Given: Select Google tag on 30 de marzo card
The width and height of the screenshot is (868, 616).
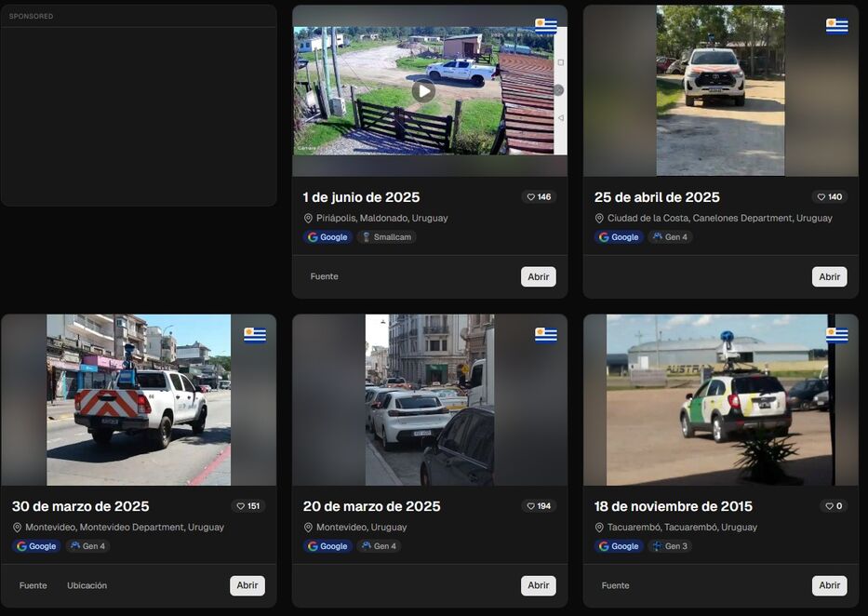Looking at the screenshot, I should pyautogui.click(x=36, y=546).
